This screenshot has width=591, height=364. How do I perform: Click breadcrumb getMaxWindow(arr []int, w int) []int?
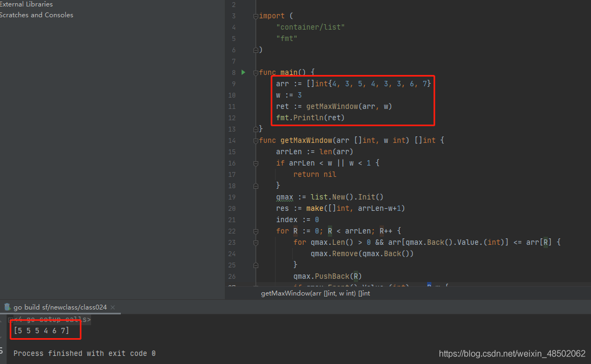tap(315, 293)
